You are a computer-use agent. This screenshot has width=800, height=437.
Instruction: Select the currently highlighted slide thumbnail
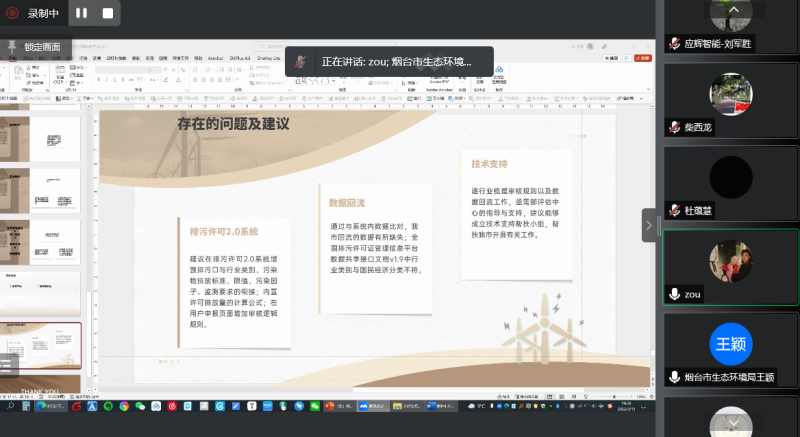tap(41, 345)
